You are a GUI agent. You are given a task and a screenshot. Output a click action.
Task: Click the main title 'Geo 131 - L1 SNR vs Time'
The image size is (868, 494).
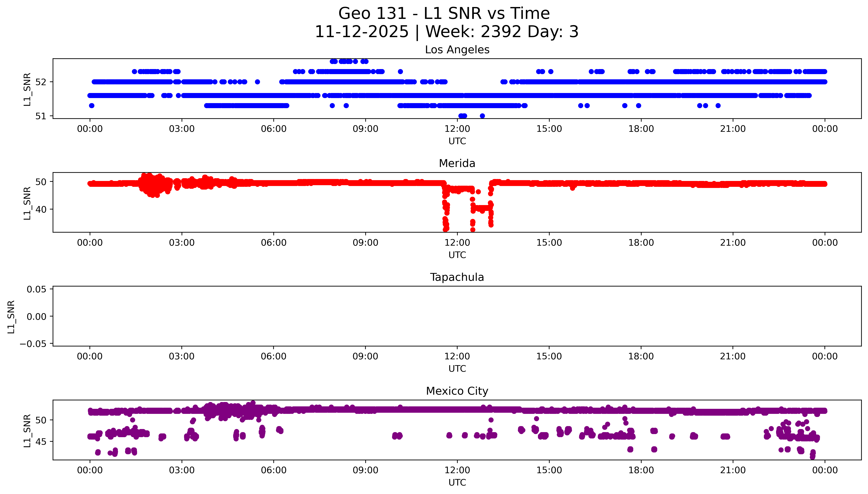444,14
